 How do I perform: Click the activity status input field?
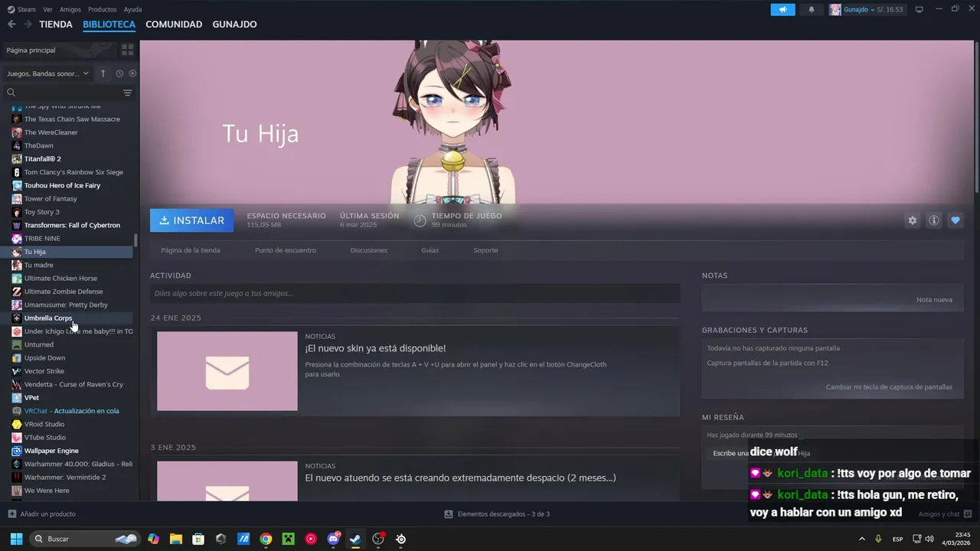click(x=415, y=293)
